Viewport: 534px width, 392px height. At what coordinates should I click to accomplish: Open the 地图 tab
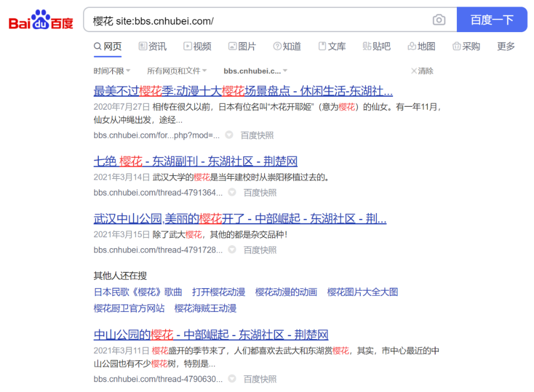point(422,46)
